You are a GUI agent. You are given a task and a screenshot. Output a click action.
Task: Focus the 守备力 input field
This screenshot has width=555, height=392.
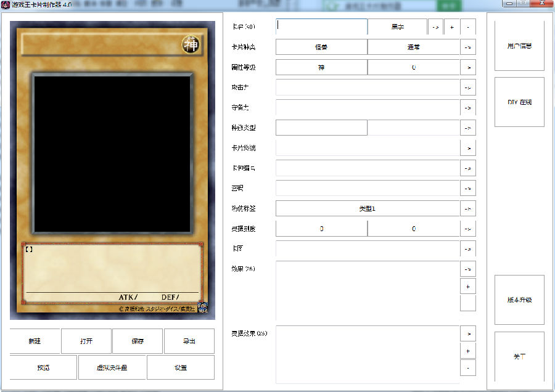368,107
